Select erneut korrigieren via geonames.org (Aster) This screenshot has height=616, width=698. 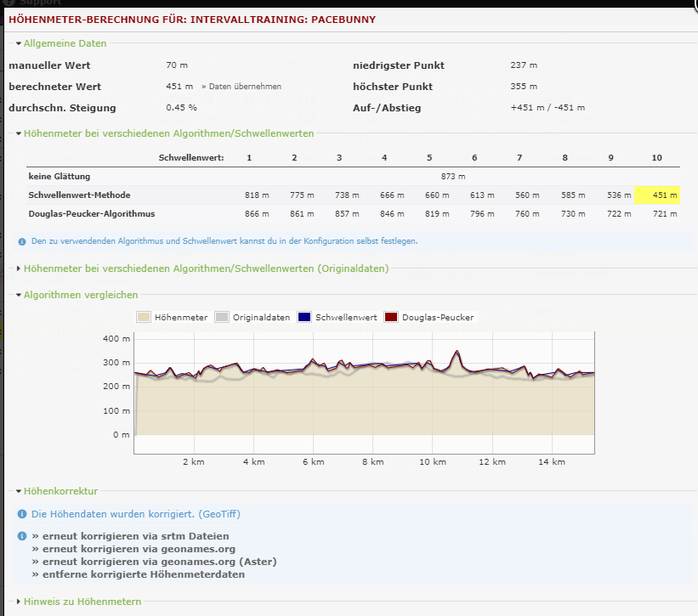[154, 562]
